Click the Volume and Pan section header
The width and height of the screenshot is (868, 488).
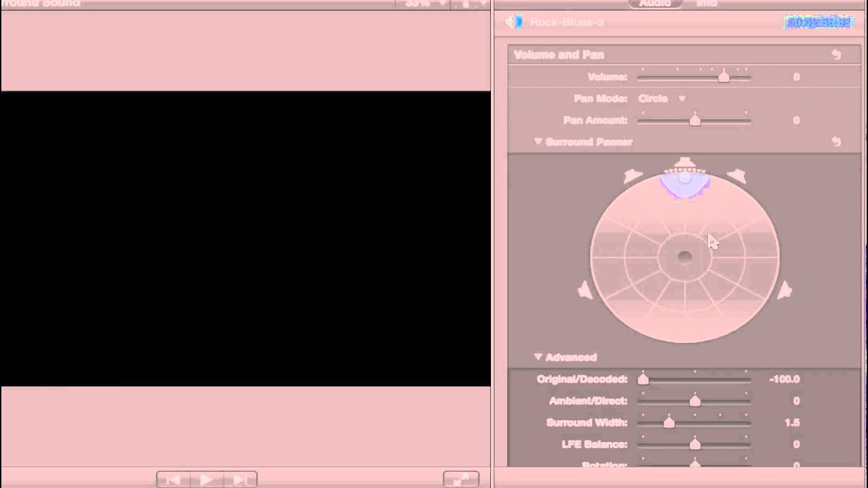tap(684, 55)
